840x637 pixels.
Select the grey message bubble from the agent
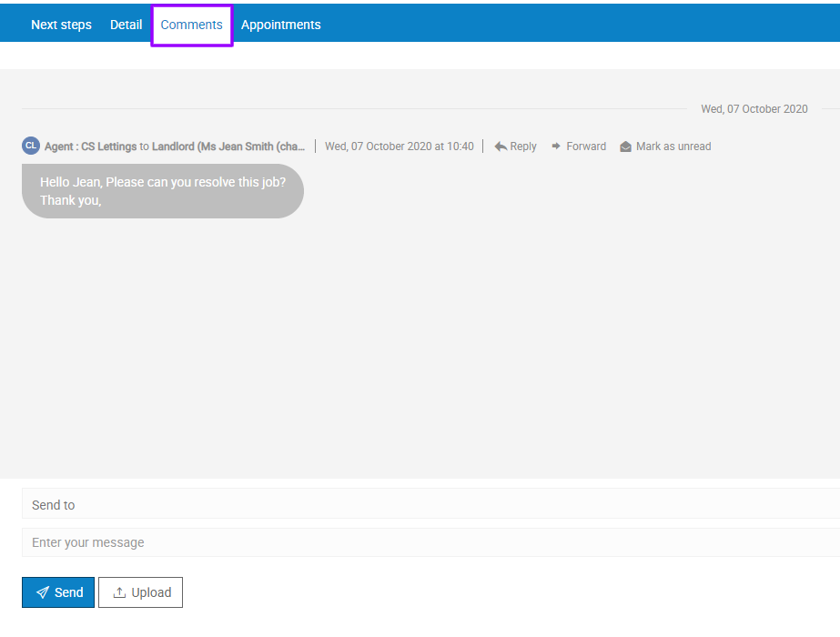(162, 190)
